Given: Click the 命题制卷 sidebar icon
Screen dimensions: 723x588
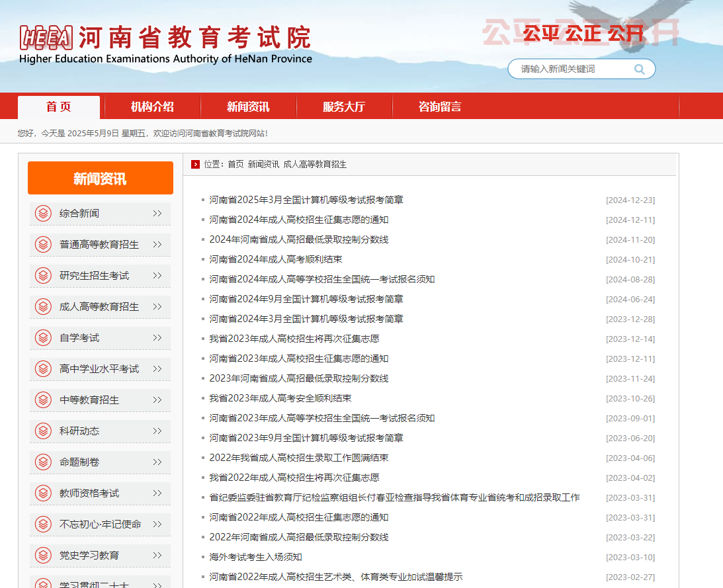Looking at the screenshot, I should tap(43, 462).
